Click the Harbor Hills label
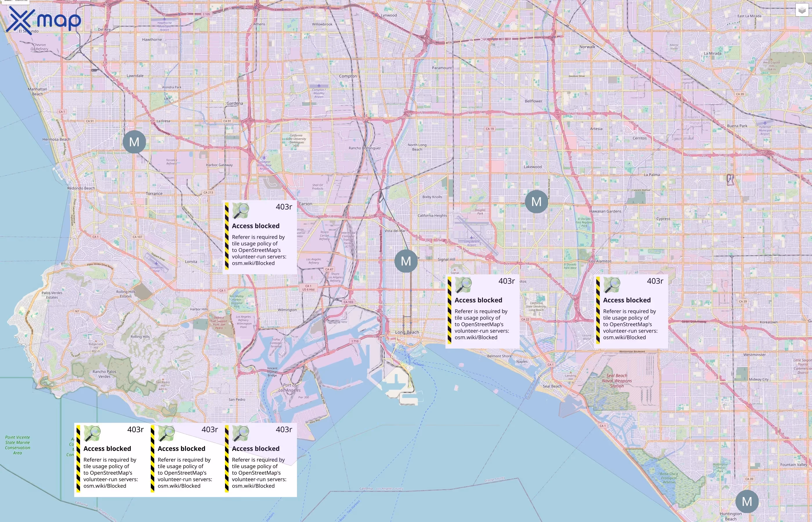This screenshot has width=812, height=522. click(199, 309)
